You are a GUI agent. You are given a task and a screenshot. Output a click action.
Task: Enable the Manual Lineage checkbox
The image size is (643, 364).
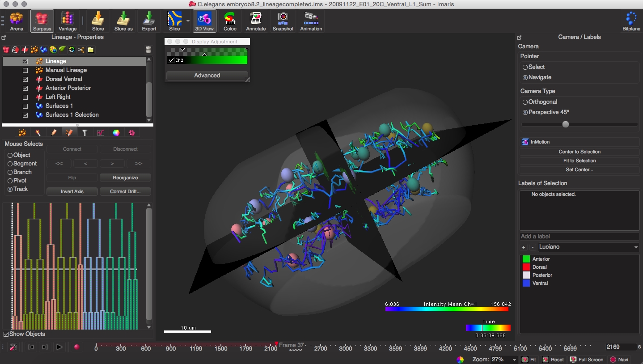click(25, 70)
